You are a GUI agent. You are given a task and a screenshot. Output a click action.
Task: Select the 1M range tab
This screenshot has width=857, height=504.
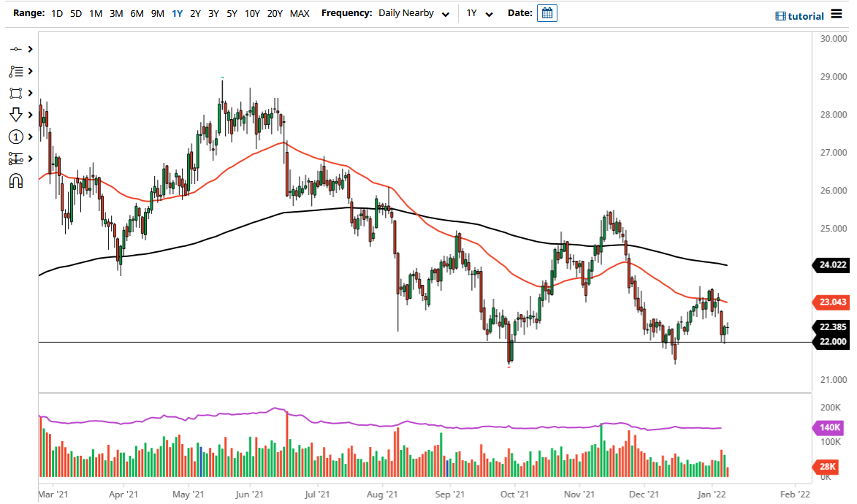click(95, 13)
